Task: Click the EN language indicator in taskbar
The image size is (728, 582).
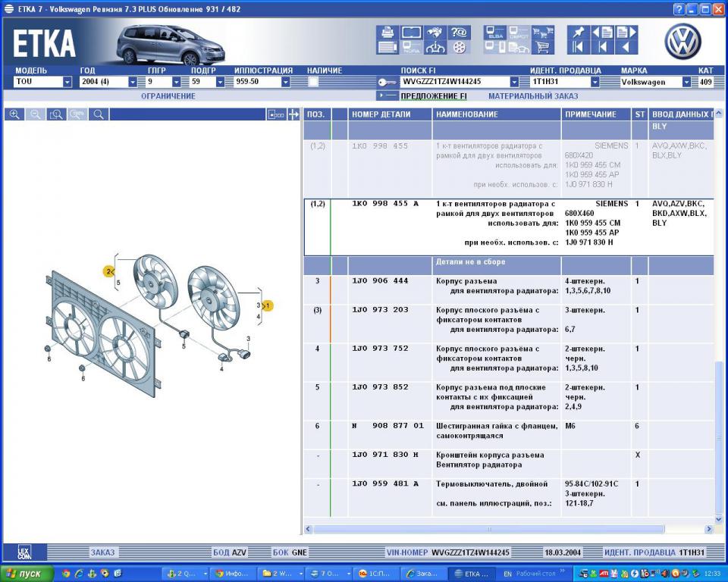Action: pyautogui.click(x=507, y=574)
